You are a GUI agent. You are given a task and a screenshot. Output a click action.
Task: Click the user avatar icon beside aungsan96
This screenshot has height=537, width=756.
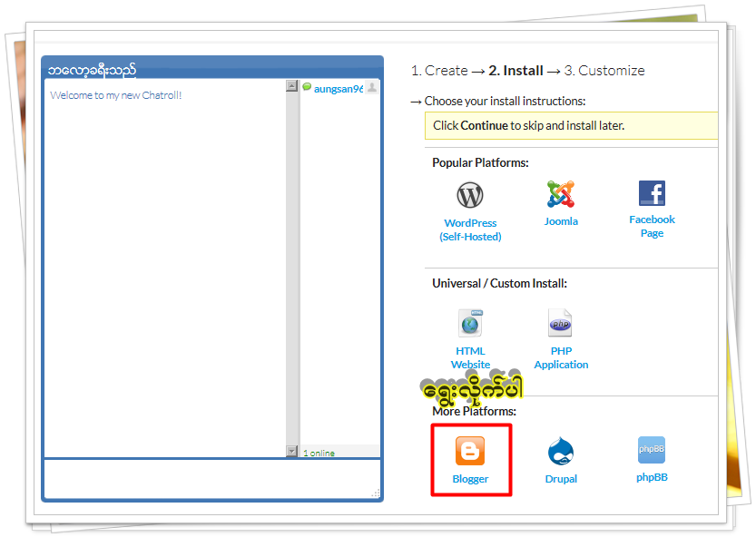click(372, 87)
